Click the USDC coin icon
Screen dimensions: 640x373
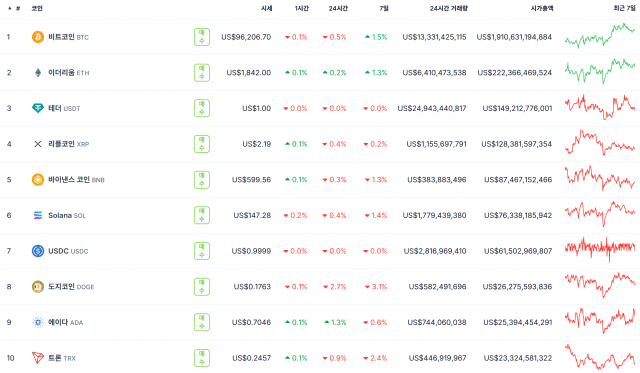(38, 251)
